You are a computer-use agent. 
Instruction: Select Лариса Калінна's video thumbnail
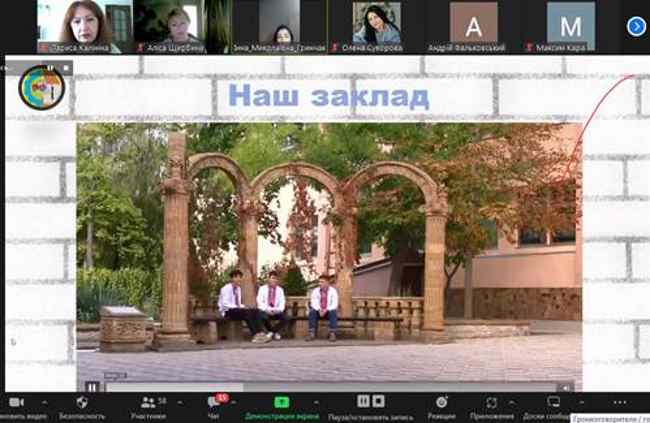tap(85, 26)
